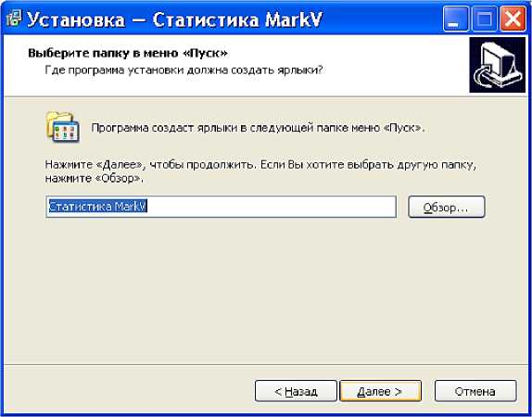Click the heading Выберите папку в меню «Пуск»

(128, 53)
